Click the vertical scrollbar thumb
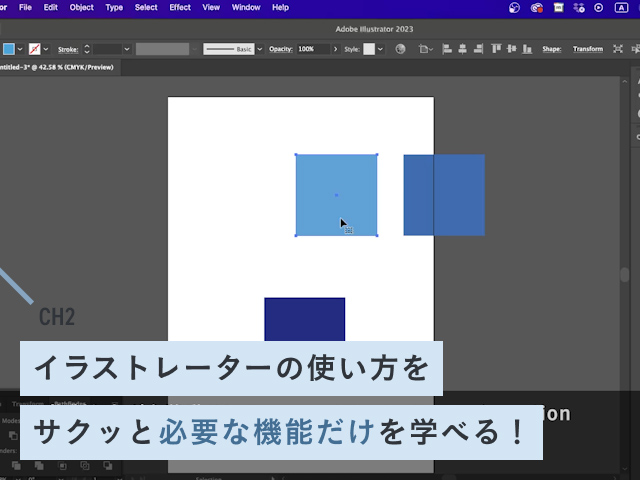The height and width of the screenshot is (480, 640). [x=624, y=275]
